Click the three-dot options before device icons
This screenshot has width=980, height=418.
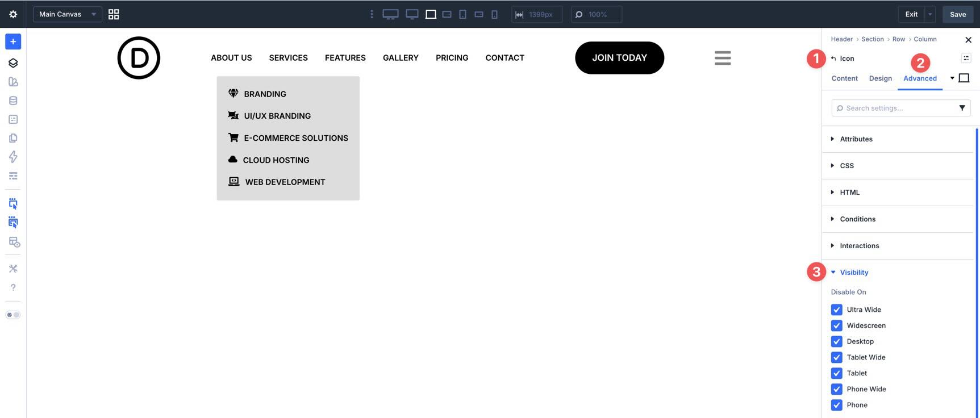coord(372,14)
